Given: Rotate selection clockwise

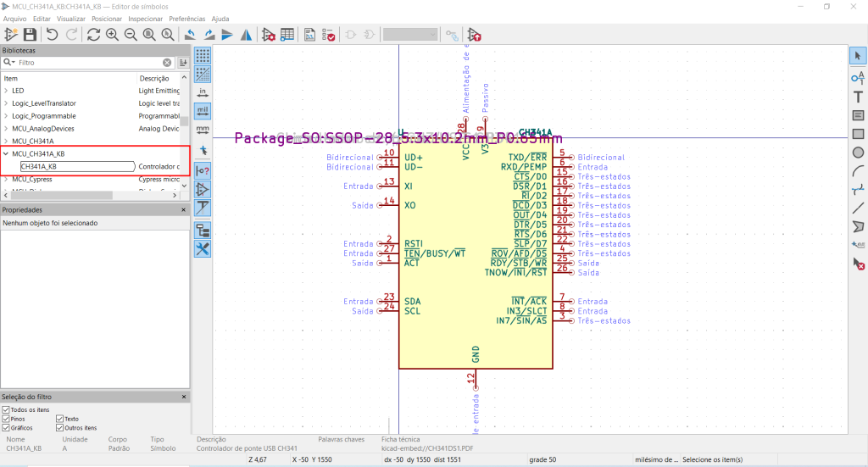Looking at the screenshot, I should coord(209,35).
